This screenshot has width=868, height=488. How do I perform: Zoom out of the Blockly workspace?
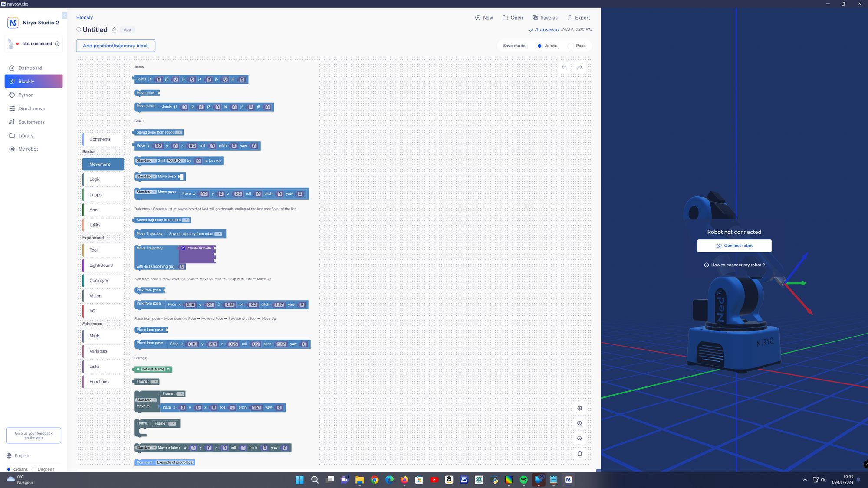tap(579, 439)
